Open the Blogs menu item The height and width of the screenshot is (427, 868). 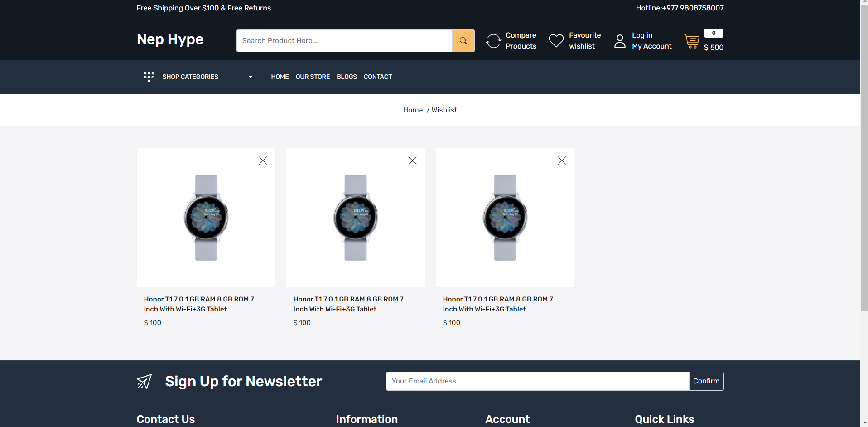coord(347,77)
